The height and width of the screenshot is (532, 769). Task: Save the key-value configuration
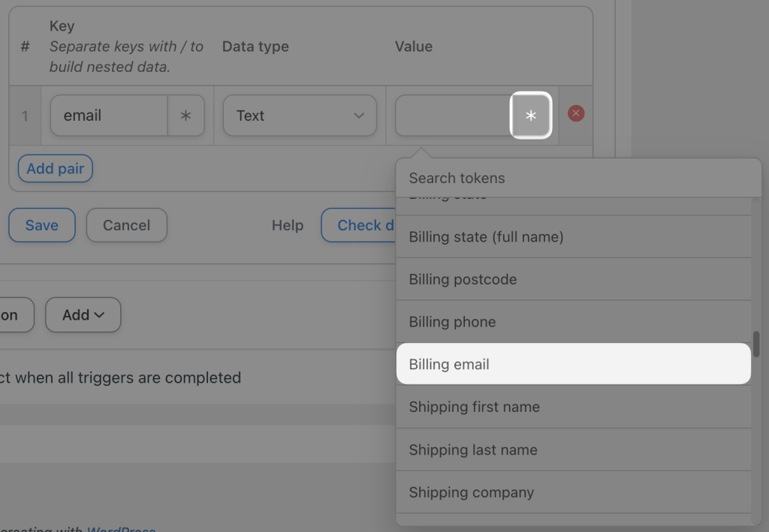(41, 225)
